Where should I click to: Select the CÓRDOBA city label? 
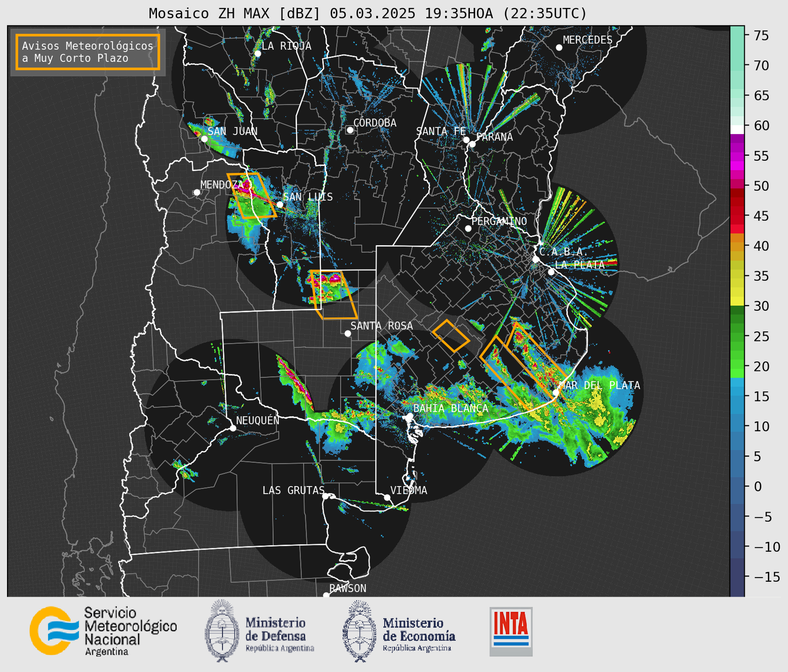pos(375,122)
